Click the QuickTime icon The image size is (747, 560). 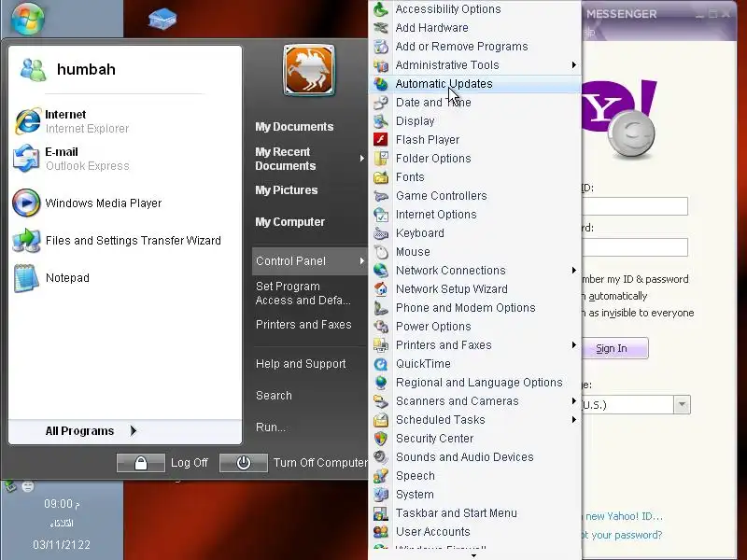tap(381, 364)
